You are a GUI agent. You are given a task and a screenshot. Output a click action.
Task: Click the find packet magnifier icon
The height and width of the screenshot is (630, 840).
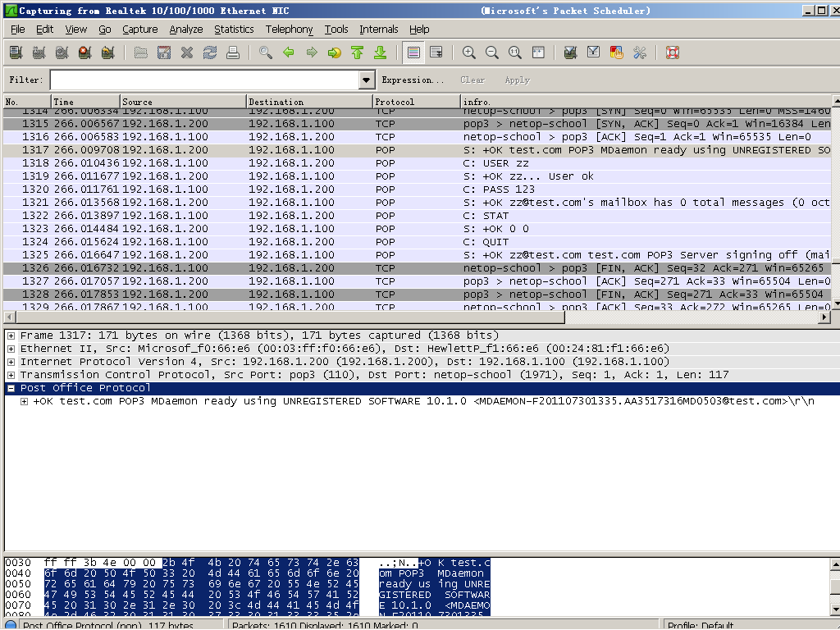265,52
